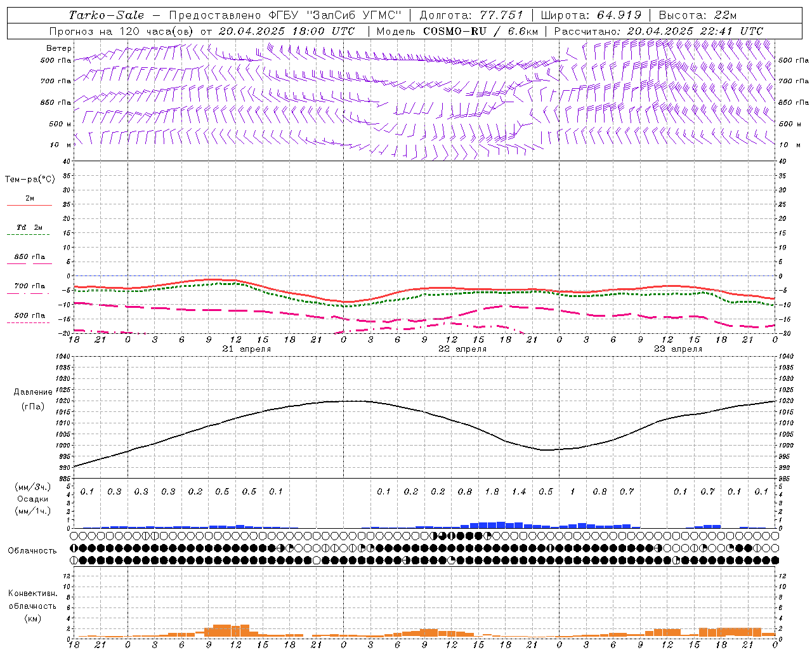Click the 'Td 2м' dew point legend entry
Screen dimensions: 812x650
pos(30,227)
